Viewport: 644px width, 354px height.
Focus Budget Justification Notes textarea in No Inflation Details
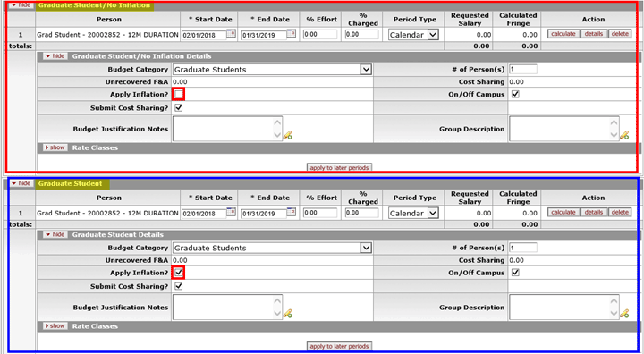[227, 129]
